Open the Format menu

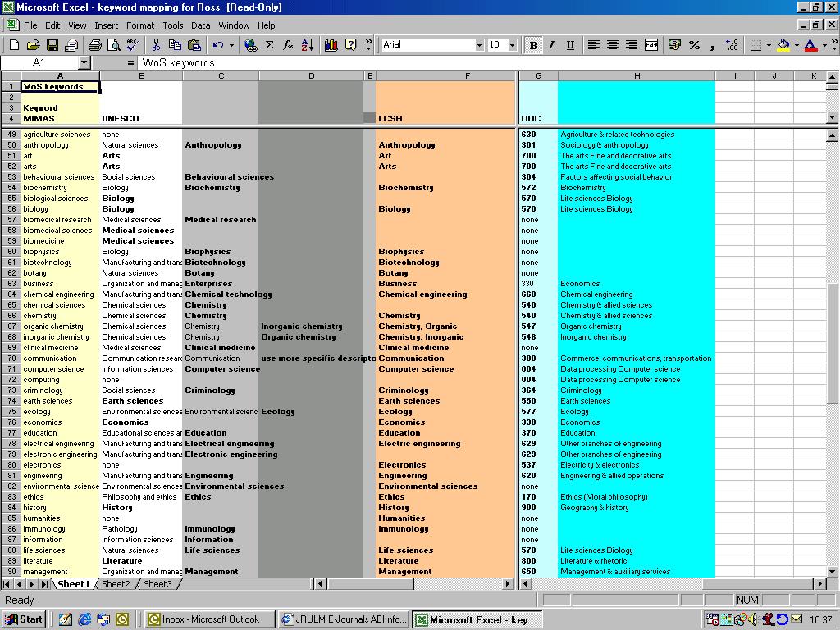(140, 25)
